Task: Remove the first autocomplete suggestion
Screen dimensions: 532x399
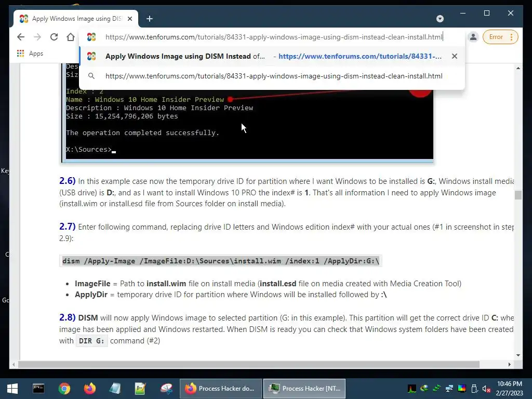Action: click(x=454, y=56)
